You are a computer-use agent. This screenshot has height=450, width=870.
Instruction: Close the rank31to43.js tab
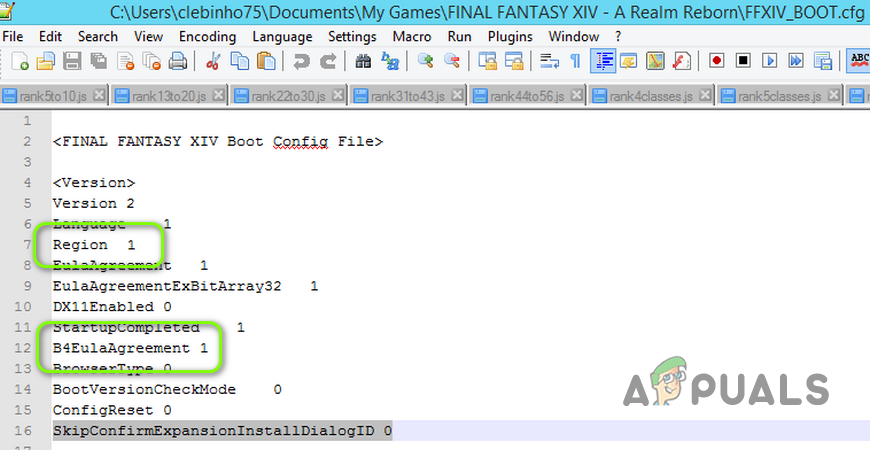(x=457, y=95)
